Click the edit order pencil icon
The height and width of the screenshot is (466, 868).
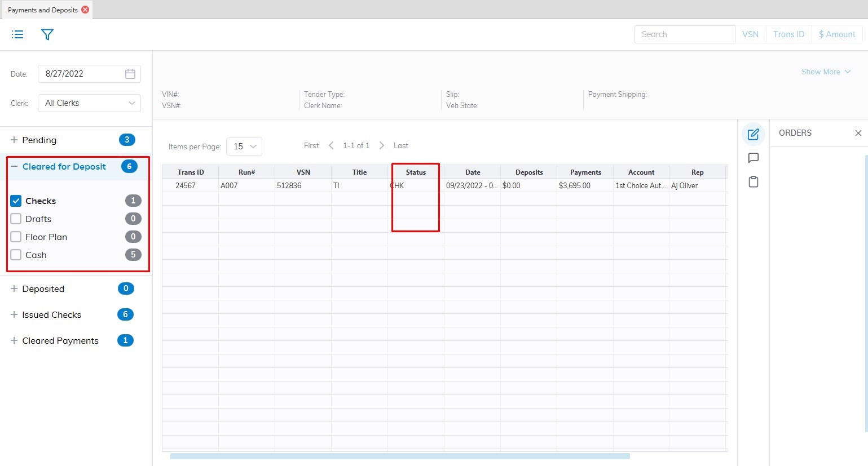(x=753, y=134)
